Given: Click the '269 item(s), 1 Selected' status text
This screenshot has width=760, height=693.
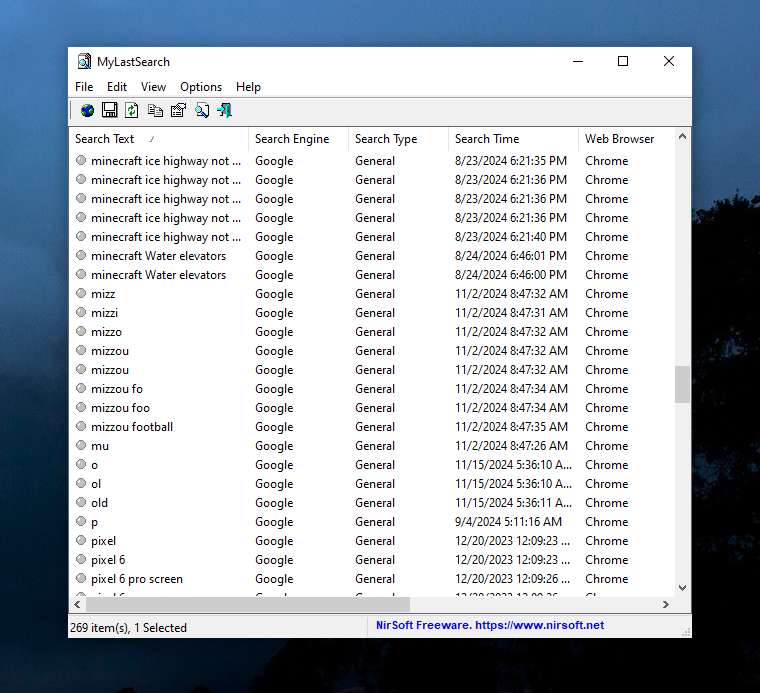Looking at the screenshot, I should [x=128, y=628].
